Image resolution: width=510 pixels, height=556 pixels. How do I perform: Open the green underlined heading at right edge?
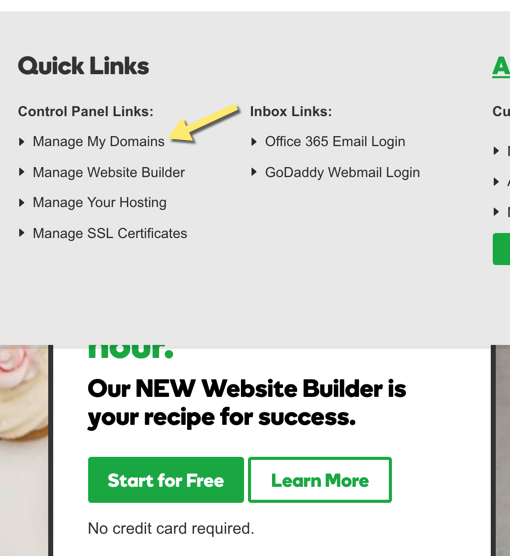pyautogui.click(x=501, y=67)
